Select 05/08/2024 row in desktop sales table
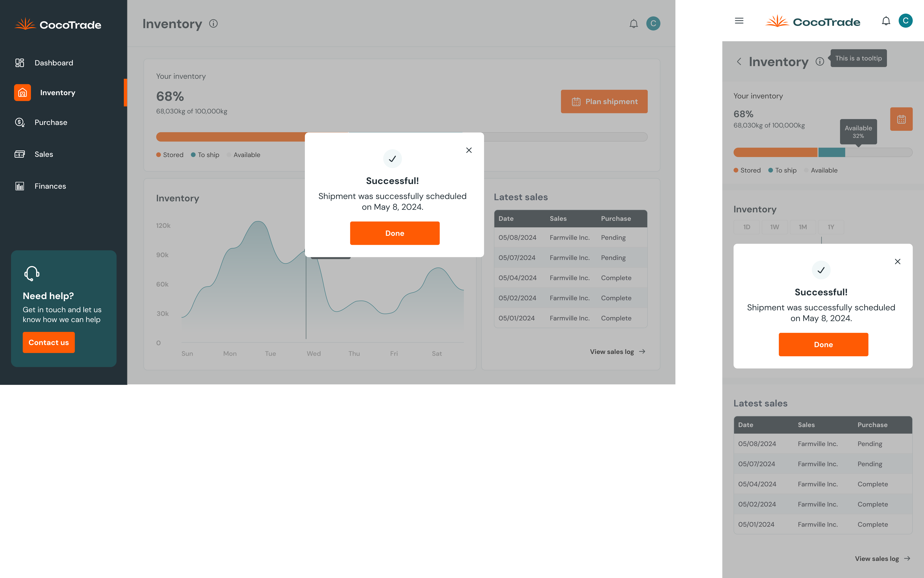924x578 pixels. [x=571, y=237]
